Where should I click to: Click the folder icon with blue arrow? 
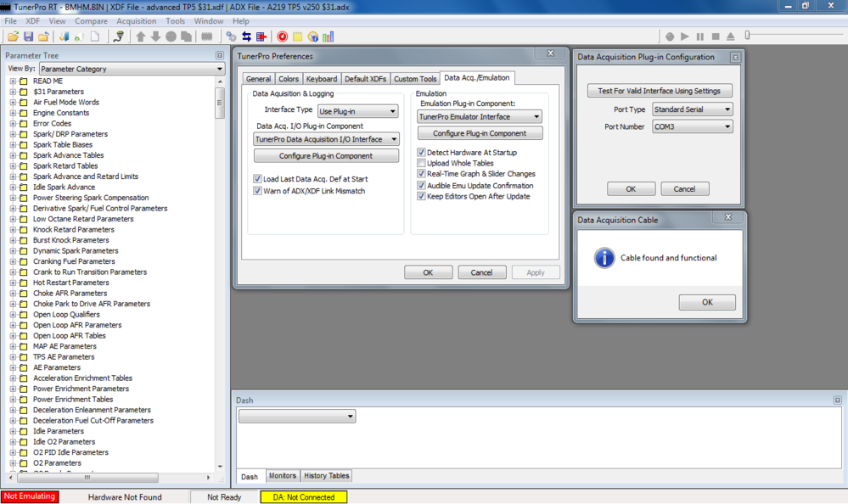click(x=43, y=36)
